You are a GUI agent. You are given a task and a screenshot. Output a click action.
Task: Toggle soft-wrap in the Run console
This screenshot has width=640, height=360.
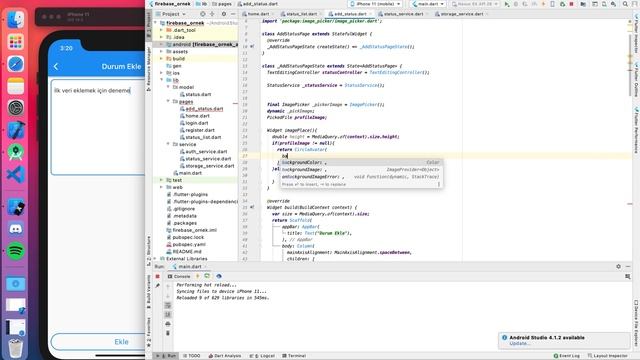[x=168, y=306]
